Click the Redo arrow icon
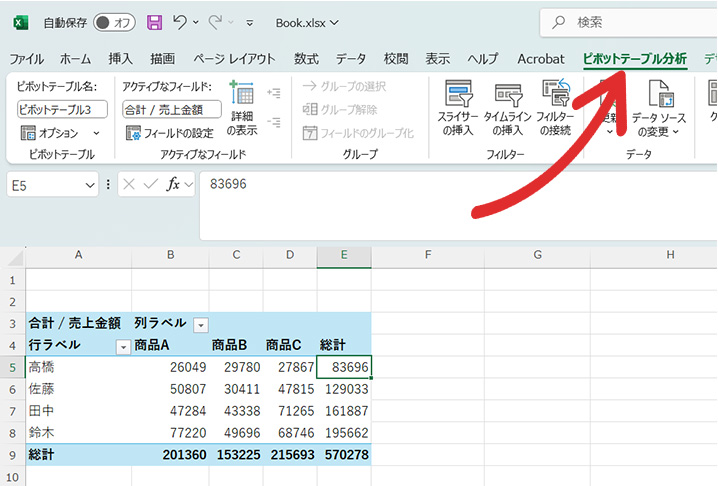Viewport: 718px width, 486px height. 215,22
